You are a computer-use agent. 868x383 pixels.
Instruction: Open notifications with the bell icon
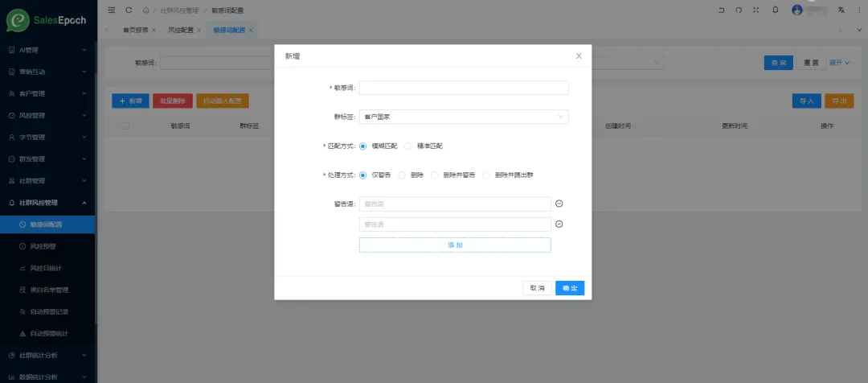[x=776, y=10]
